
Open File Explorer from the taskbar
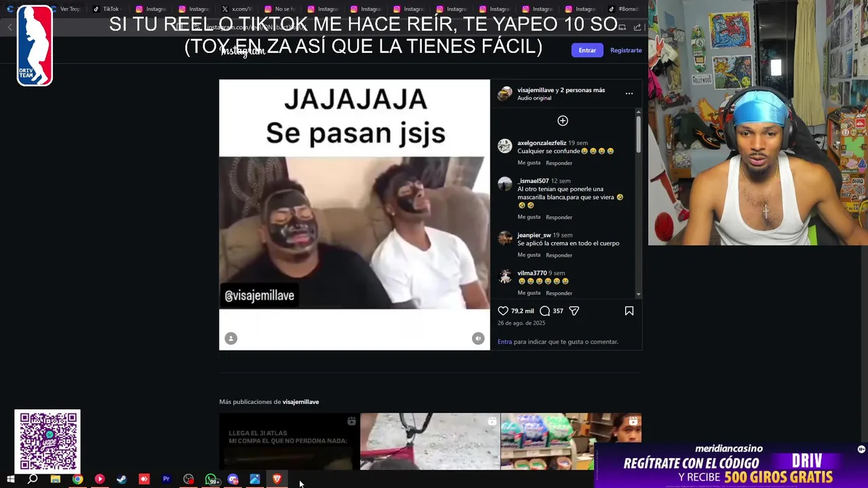click(56, 479)
